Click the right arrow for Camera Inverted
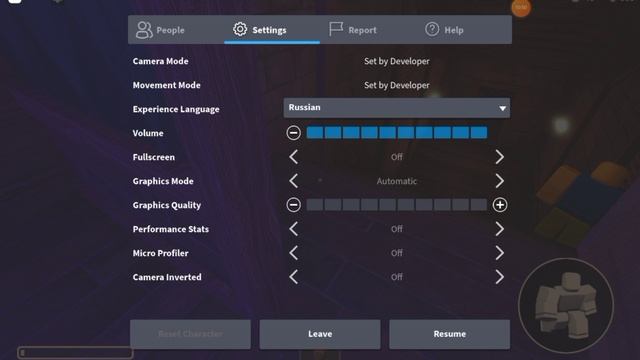The width and height of the screenshot is (640, 360). [500, 277]
